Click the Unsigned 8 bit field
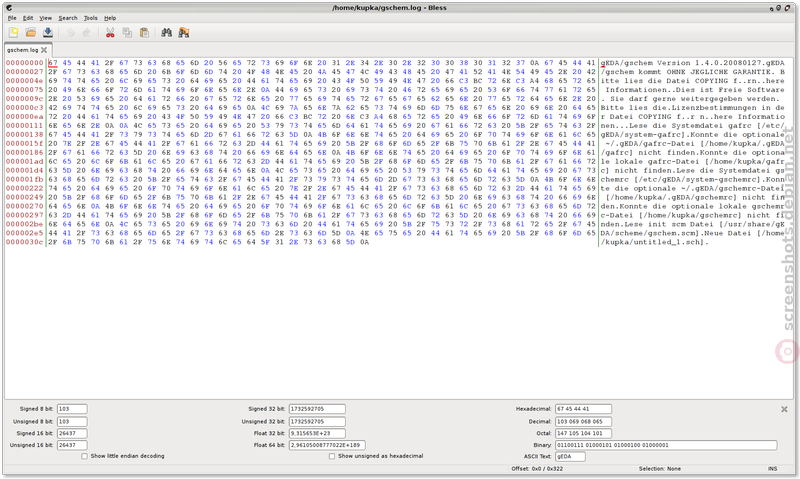This screenshot has height=479, width=800. (x=72, y=422)
